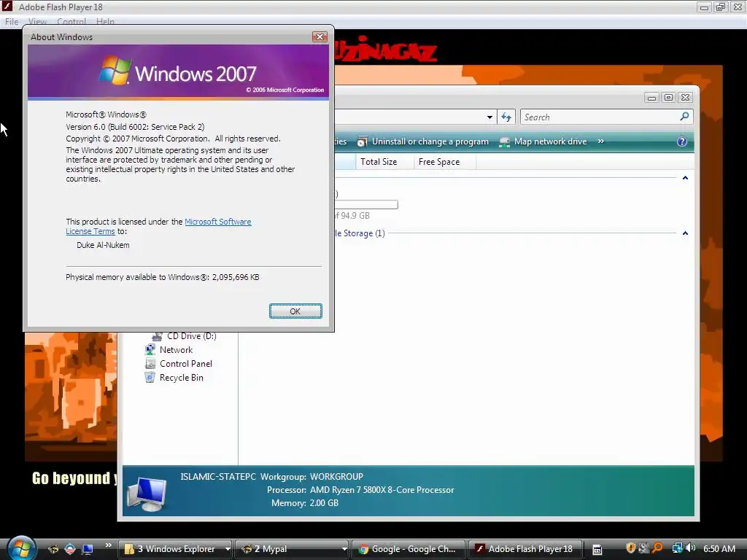Click the Uninstall program icon

pyautogui.click(x=362, y=142)
